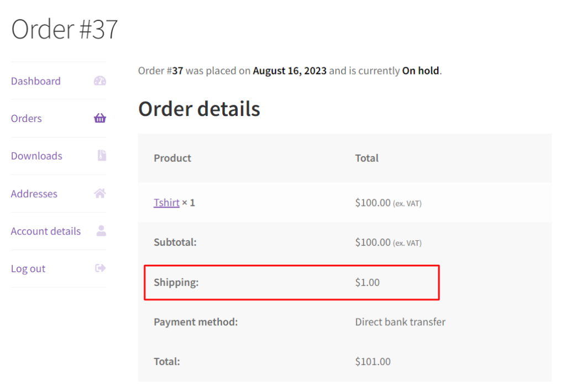The width and height of the screenshot is (566, 392).
Task: Click the Total row showing $101.00
Action: pos(373,361)
